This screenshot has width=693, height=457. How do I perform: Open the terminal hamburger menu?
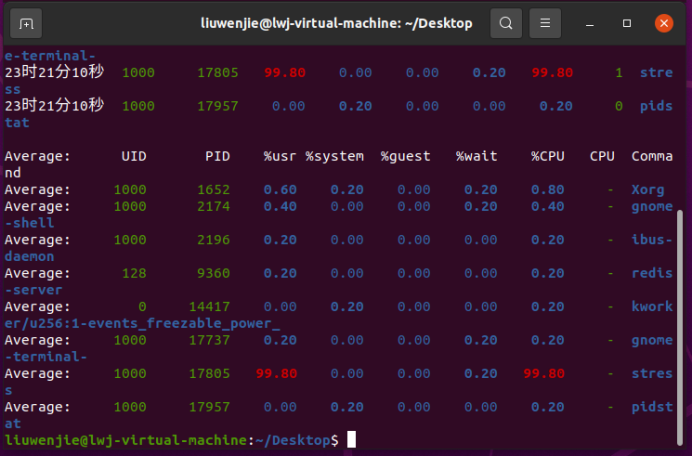click(545, 23)
